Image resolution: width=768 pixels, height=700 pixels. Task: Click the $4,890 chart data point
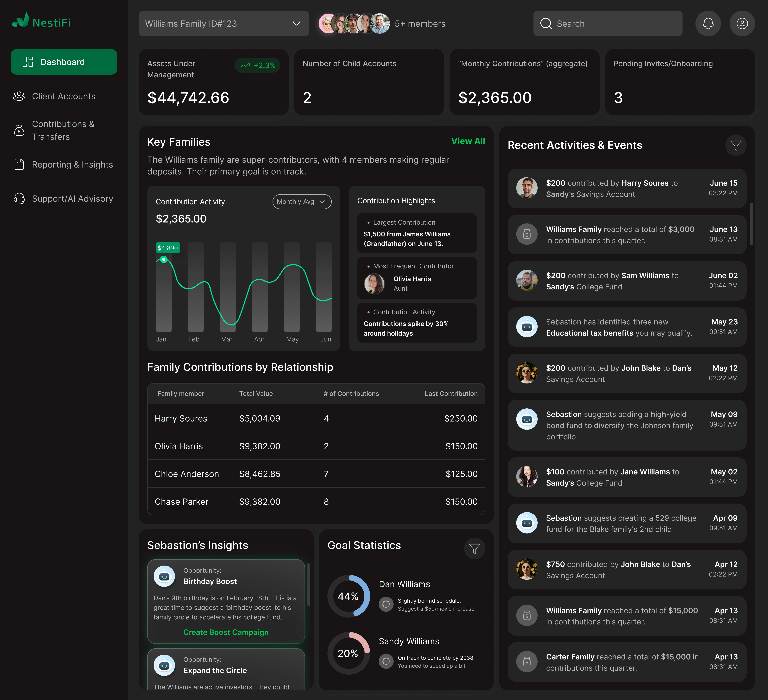(164, 259)
